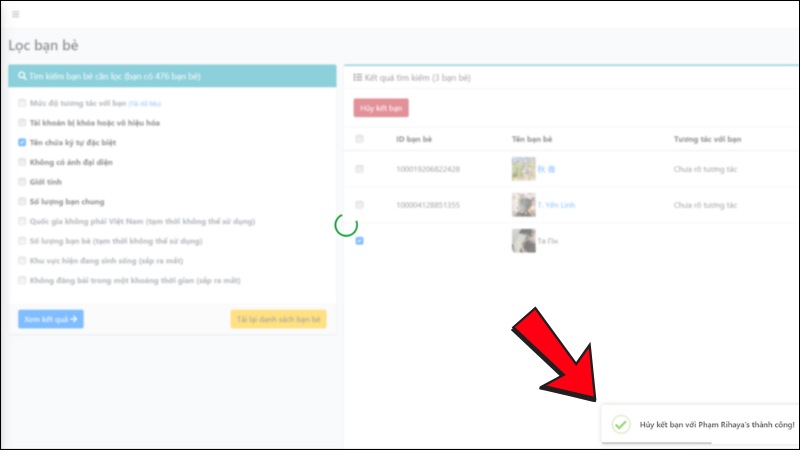Select the row with ID 100019206822428
The image size is (800, 450).
[360, 169]
